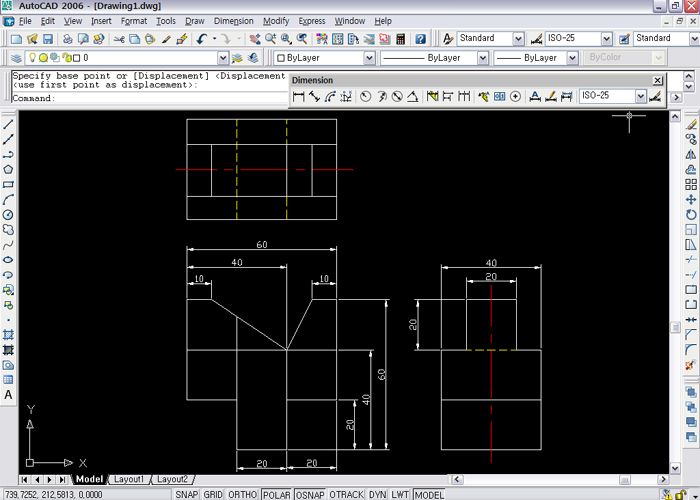
Task: Open the Undo history dropdown arrow
Action: tap(214, 39)
